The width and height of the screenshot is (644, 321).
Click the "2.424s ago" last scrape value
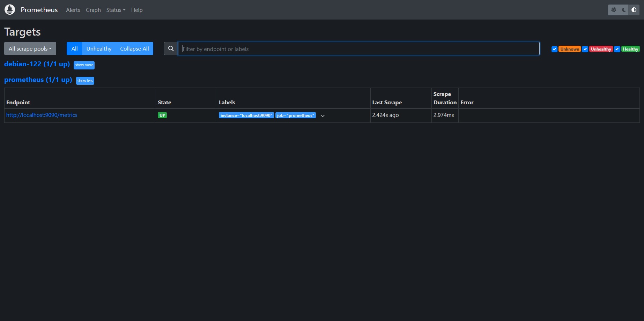(385, 115)
